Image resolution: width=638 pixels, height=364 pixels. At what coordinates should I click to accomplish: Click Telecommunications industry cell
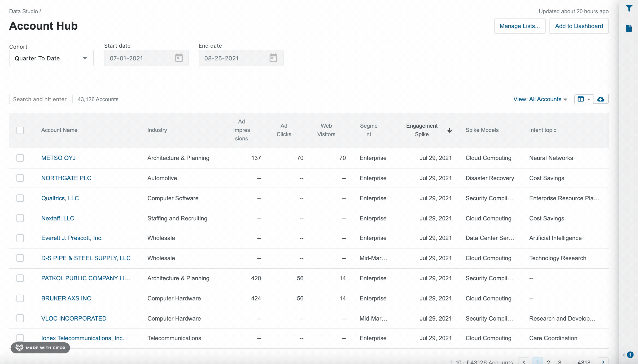174,338
